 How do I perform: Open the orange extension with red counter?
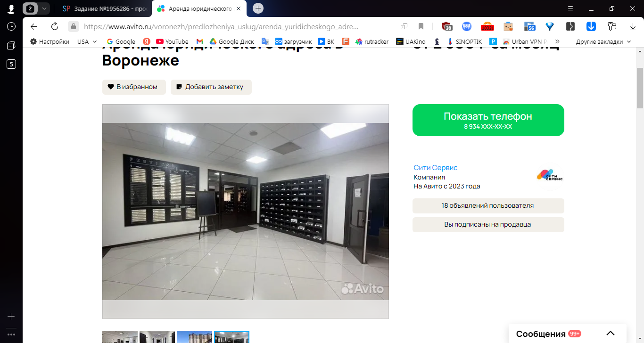pyautogui.click(x=487, y=26)
